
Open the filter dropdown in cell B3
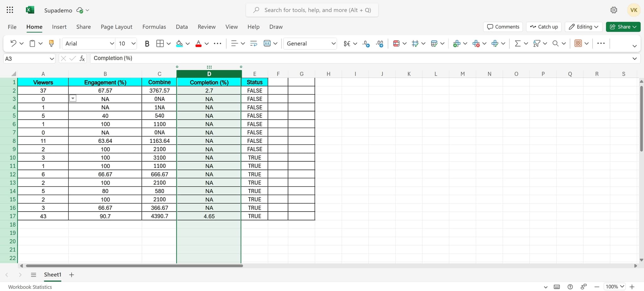coord(73,98)
